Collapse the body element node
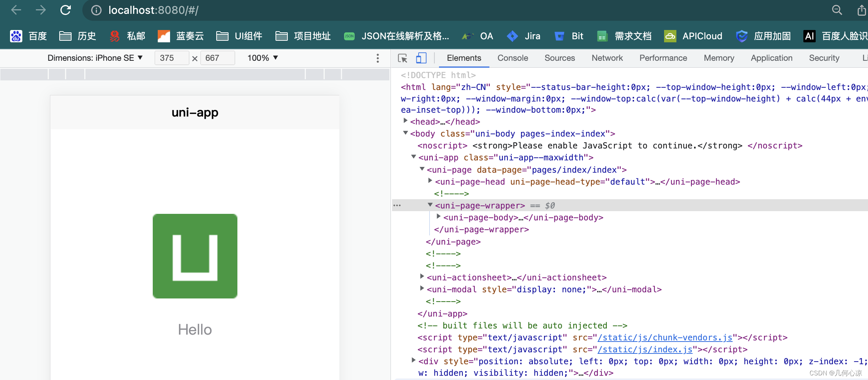Image resolution: width=868 pixels, height=380 pixels. tap(405, 133)
